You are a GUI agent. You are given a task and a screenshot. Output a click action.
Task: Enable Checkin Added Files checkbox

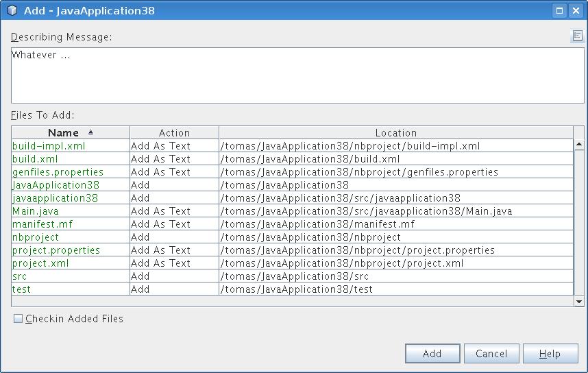(19, 319)
